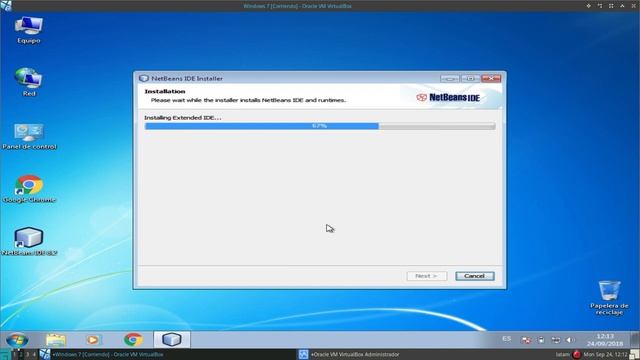Click the host window always-on-top diamond icon
Image resolution: width=640 pixels, height=360 pixels.
(588, 6)
